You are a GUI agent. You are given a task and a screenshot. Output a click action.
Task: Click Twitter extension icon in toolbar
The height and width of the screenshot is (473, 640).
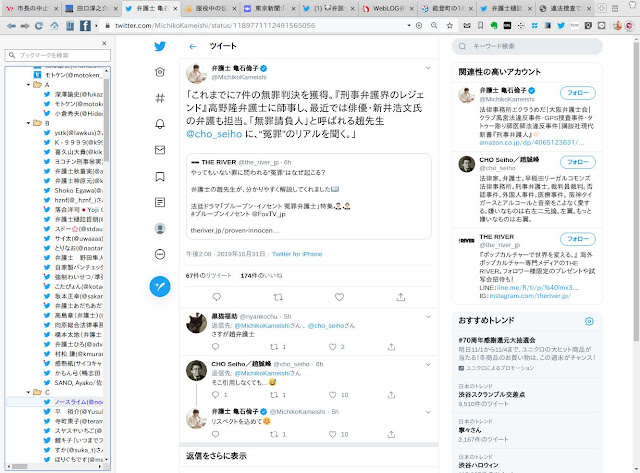click(561, 26)
